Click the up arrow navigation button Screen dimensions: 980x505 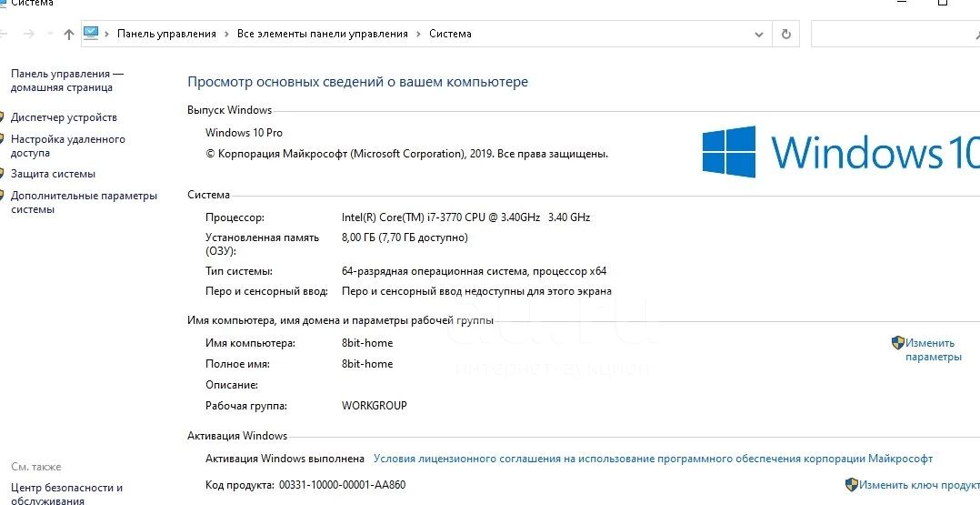69,35
